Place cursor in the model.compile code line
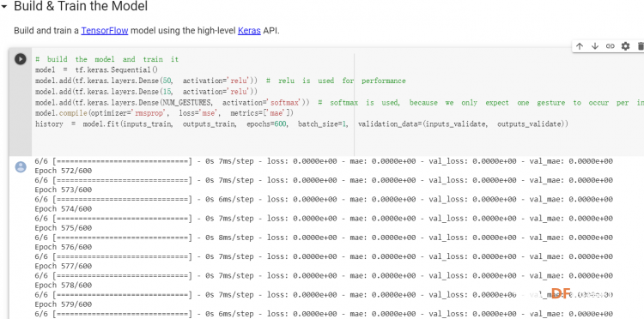The height and width of the screenshot is (319, 644). (x=164, y=112)
